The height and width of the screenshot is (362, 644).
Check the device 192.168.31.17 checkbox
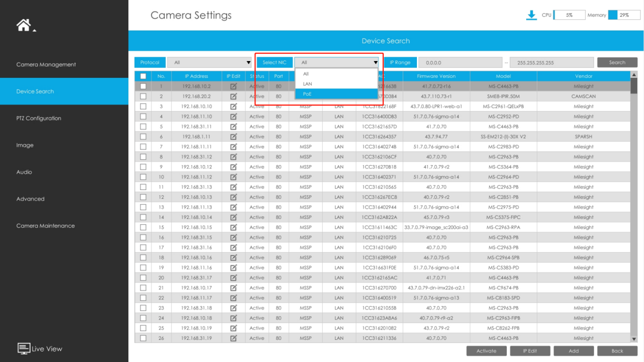tap(143, 278)
